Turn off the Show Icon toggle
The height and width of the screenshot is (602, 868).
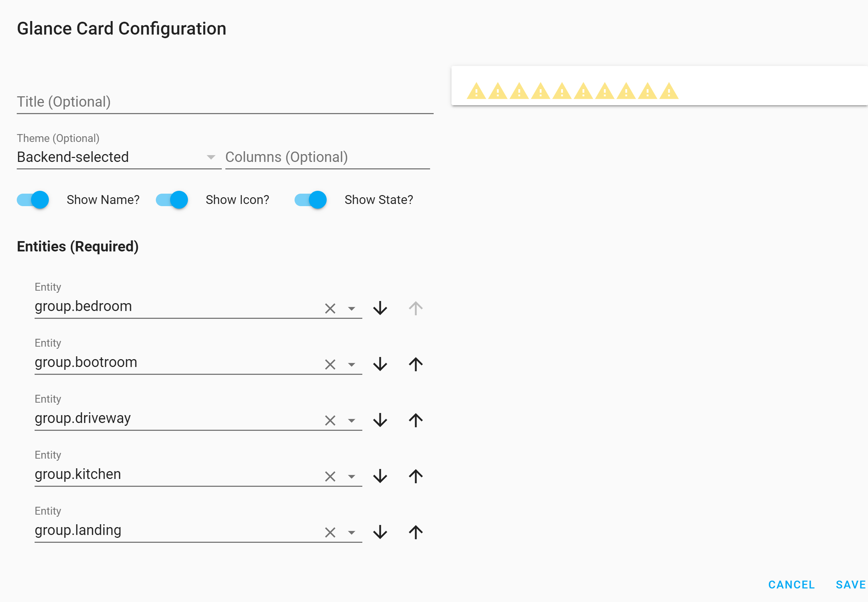[x=172, y=200]
